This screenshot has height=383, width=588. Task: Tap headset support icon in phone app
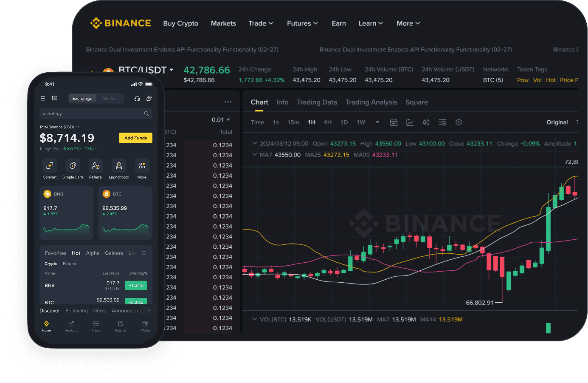click(137, 98)
